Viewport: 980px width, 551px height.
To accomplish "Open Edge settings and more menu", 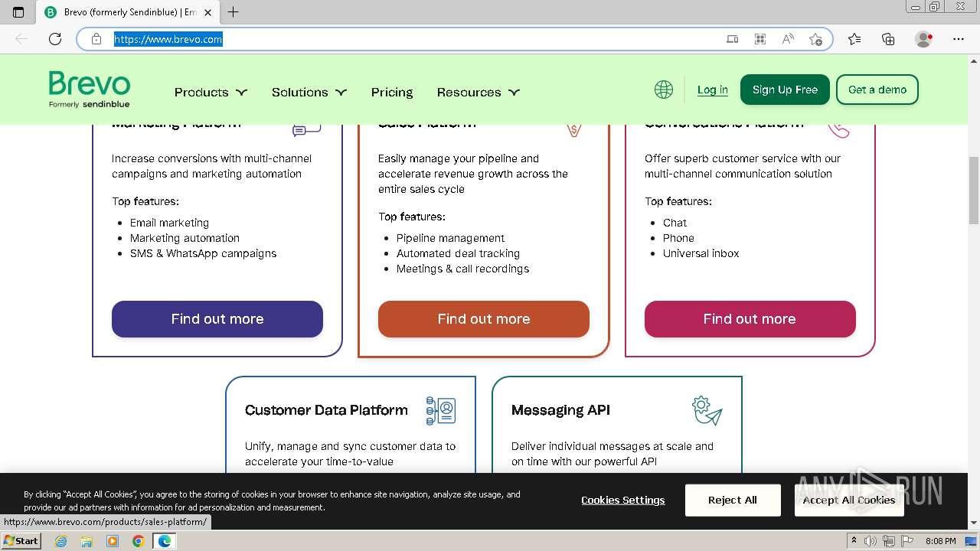I will (959, 39).
